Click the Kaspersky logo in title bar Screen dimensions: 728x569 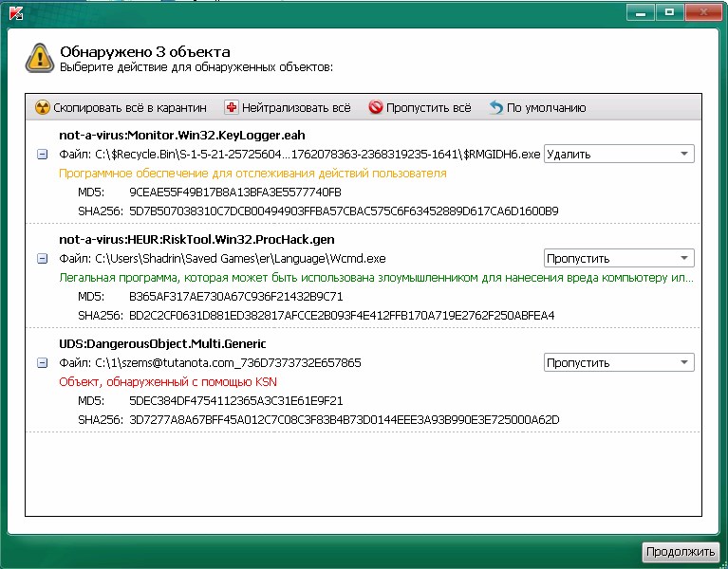pyautogui.click(x=12, y=13)
